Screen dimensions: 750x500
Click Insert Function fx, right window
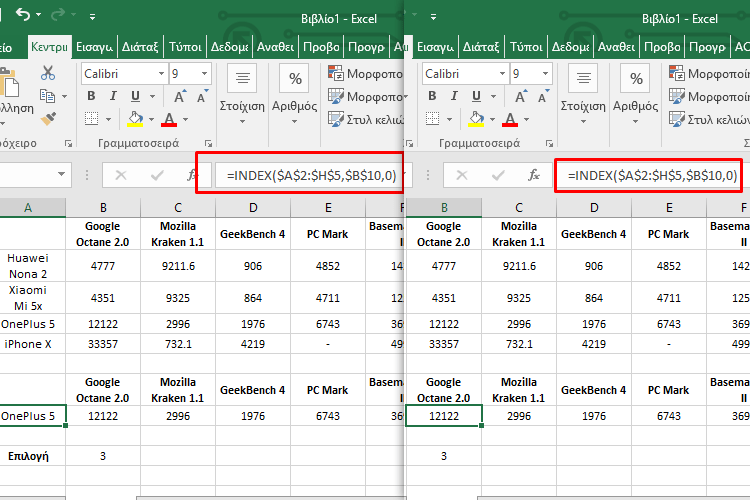click(x=534, y=175)
